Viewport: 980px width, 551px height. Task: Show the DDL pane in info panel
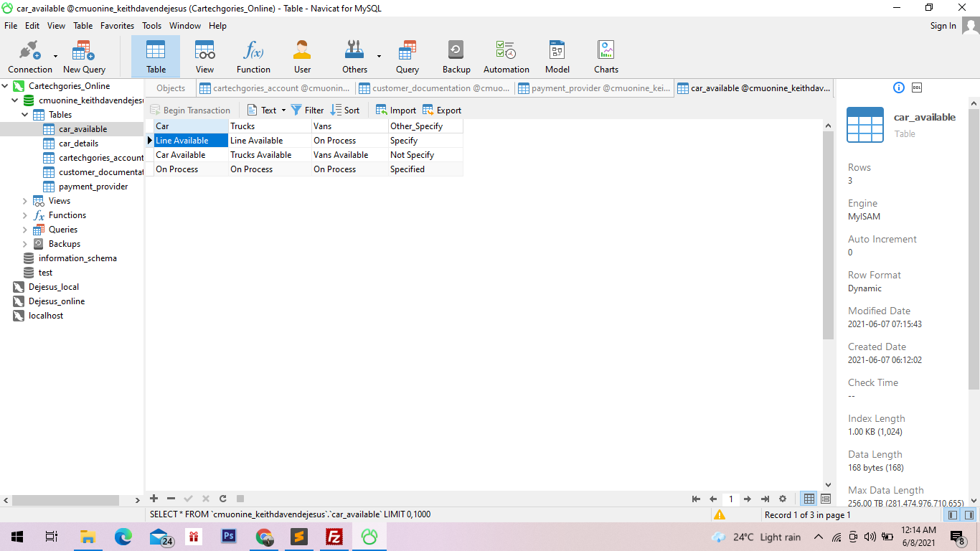point(917,88)
